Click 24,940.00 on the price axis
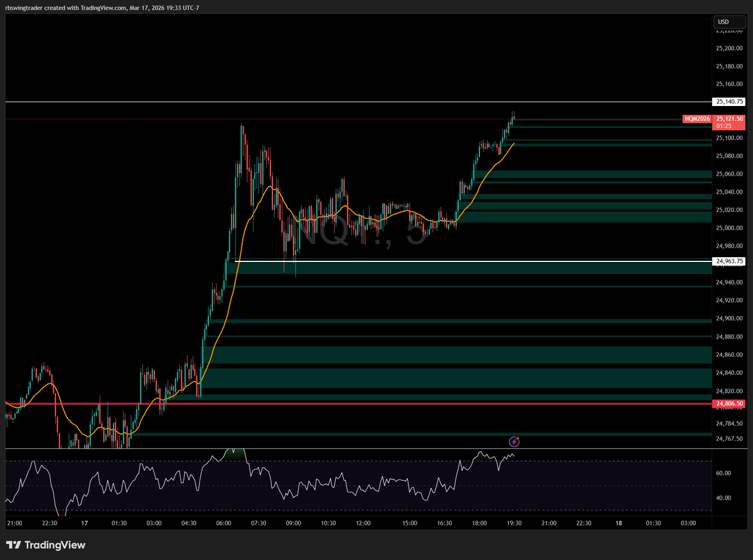 pos(729,282)
